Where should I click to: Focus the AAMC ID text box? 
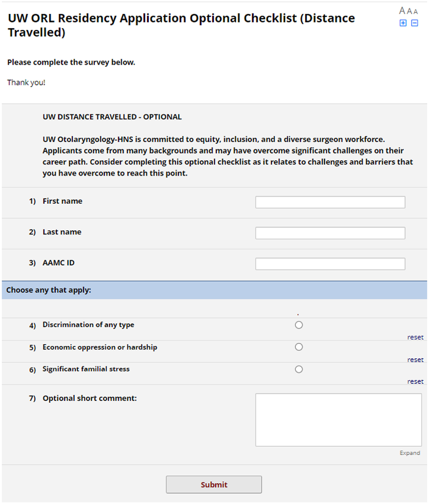point(330,264)
